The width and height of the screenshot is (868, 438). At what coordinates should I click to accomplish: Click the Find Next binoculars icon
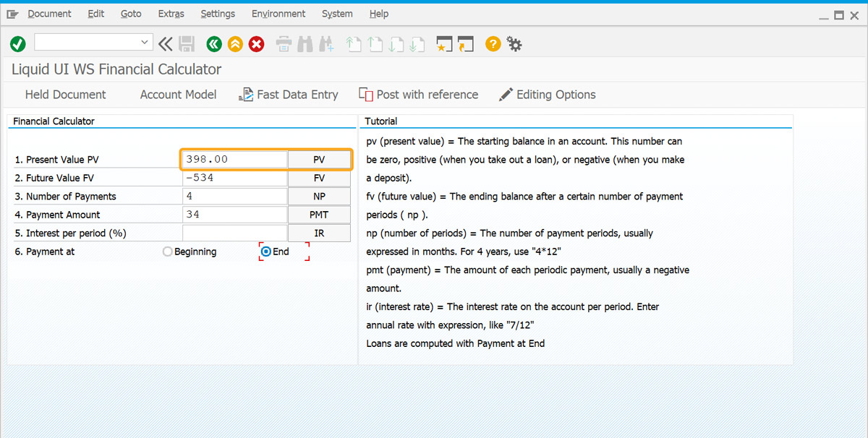[x=326, y=44]
